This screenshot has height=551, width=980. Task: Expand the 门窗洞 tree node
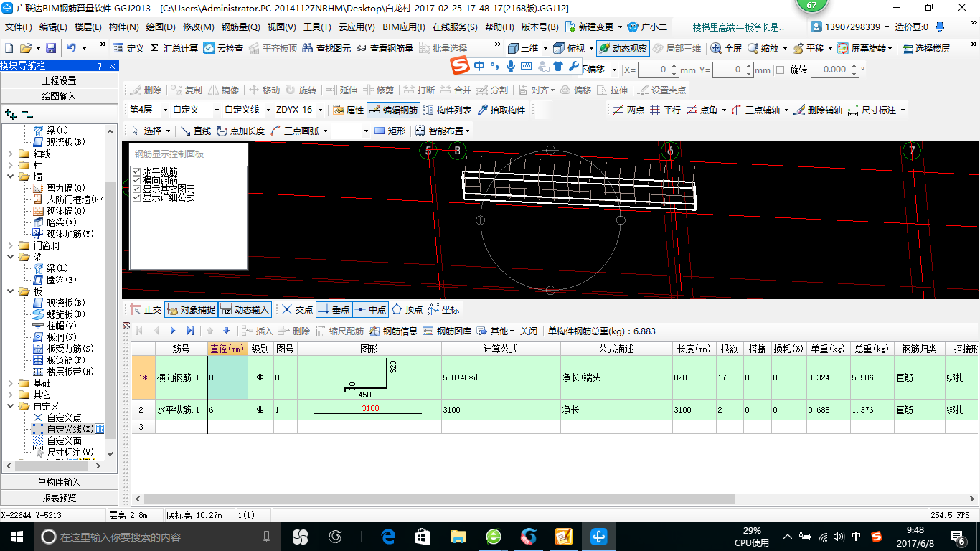click(x=10, y=245)
